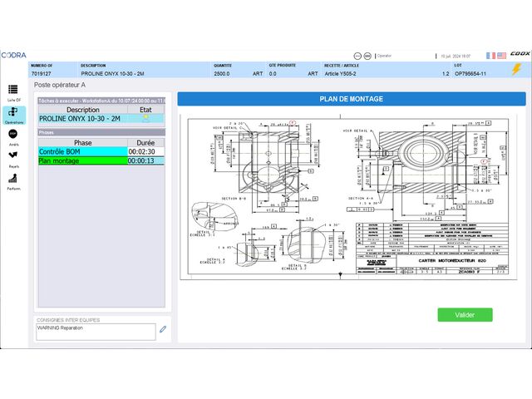532x399 pixels.
Task: Select the Contrôle BOM phase row
Action: coord(82,151)
